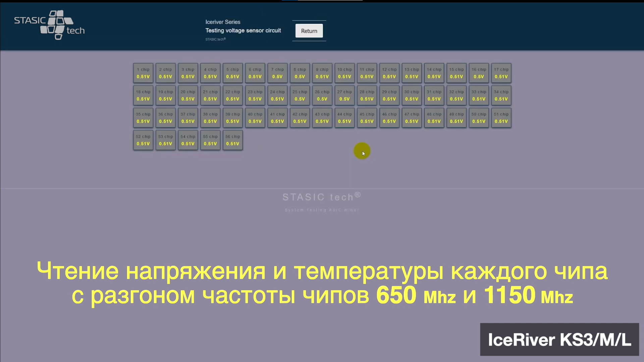Choose the 34 chip tile

point(501,96)
